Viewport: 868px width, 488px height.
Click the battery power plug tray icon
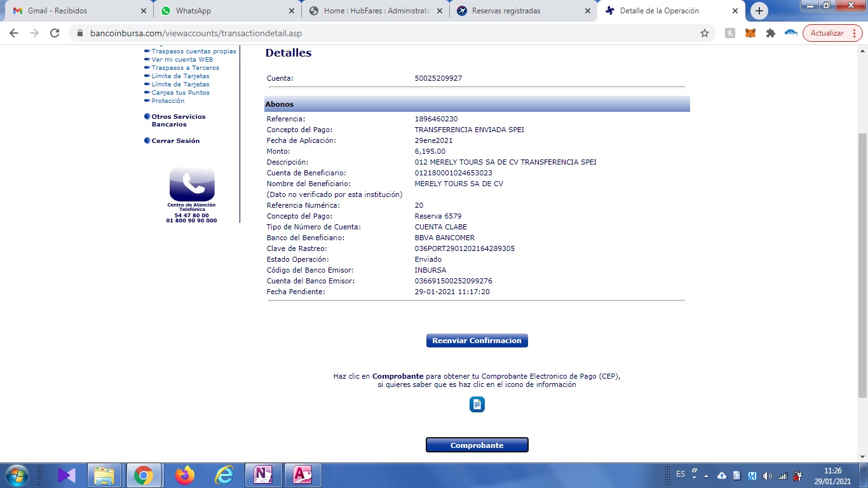798,475
